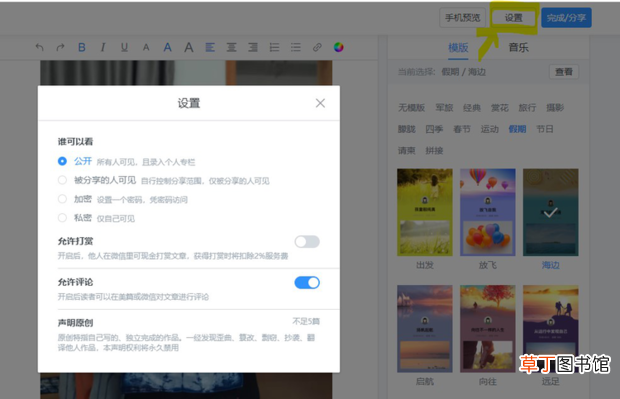Pick the 海边 template thumbnail
Image resolution: width=620 pixels, height=399 pixels.
point(551,212)
